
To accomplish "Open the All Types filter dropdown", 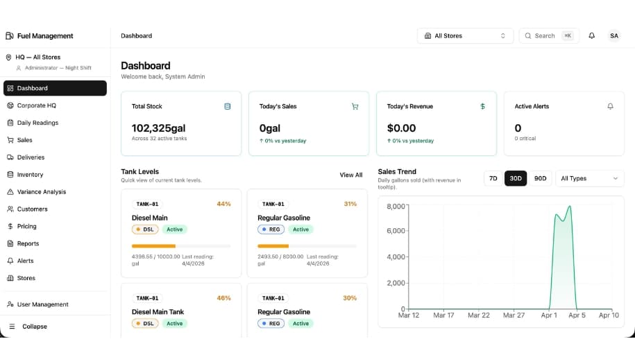I will tap(590, 178).
